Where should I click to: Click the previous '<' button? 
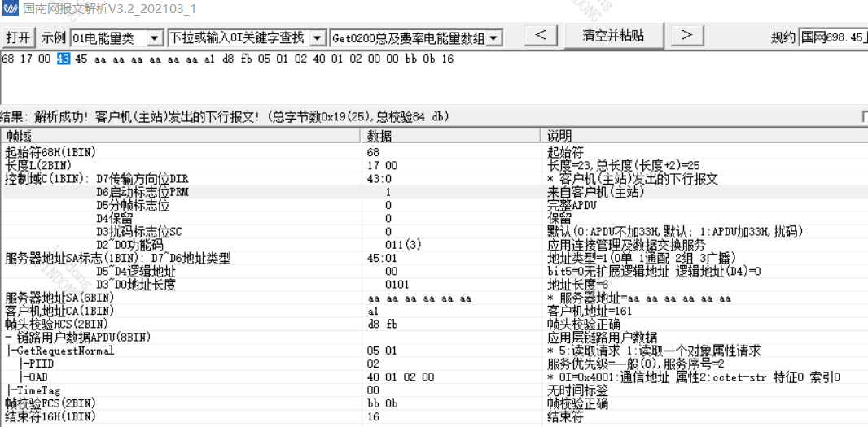(x=542, y=36)
